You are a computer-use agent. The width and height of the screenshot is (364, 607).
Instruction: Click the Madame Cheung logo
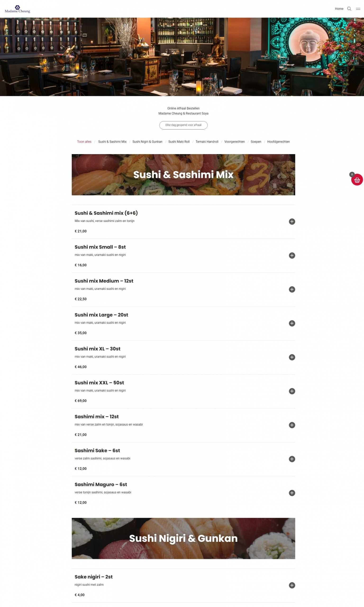click(x=17, y=9)
